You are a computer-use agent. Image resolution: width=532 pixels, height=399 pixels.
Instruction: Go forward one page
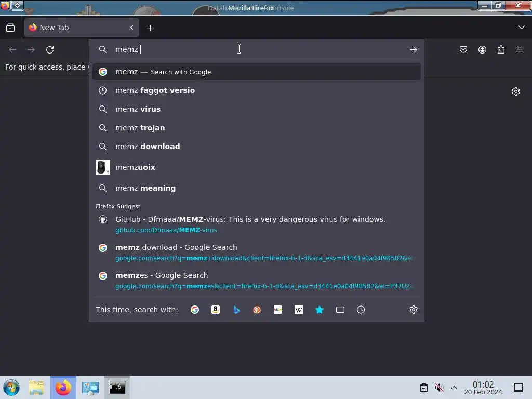[31, 49]
